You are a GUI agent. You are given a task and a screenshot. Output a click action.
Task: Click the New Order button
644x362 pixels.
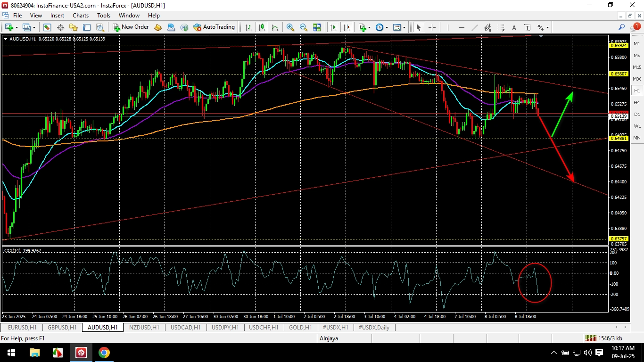131,27
